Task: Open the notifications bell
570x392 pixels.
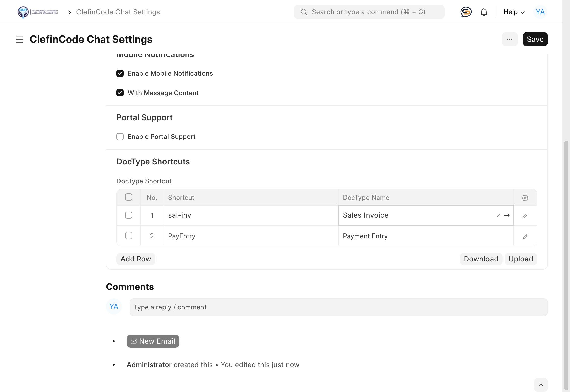Action: click(484, 12)
